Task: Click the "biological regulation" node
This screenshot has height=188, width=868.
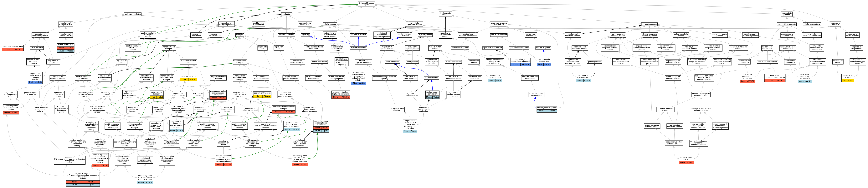Action: (133, 14)
